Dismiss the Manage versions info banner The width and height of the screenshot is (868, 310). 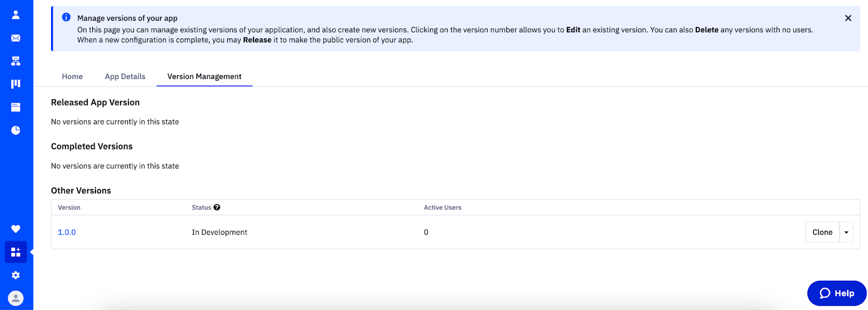(x=848, y=18)
